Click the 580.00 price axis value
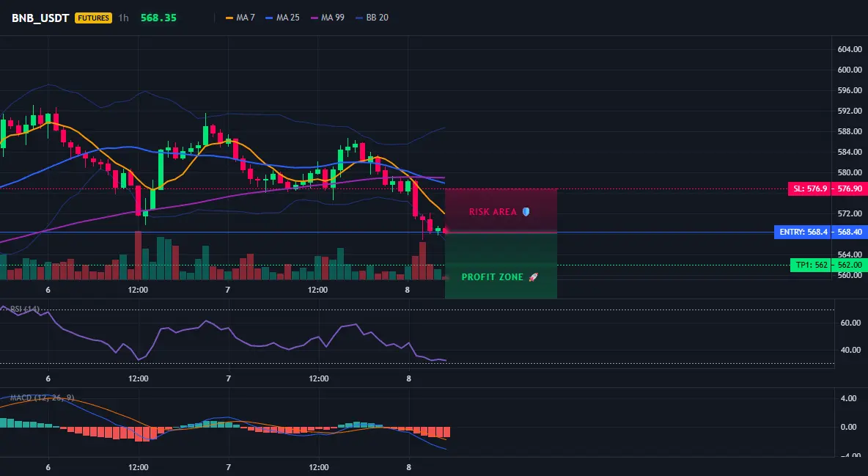Screen dimensions: 868x476 coord(850,172)
